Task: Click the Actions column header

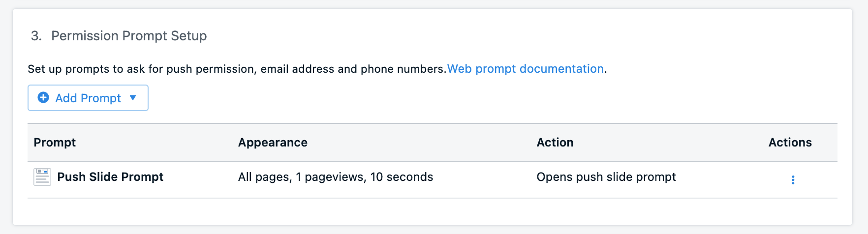Action: point(790,143)
